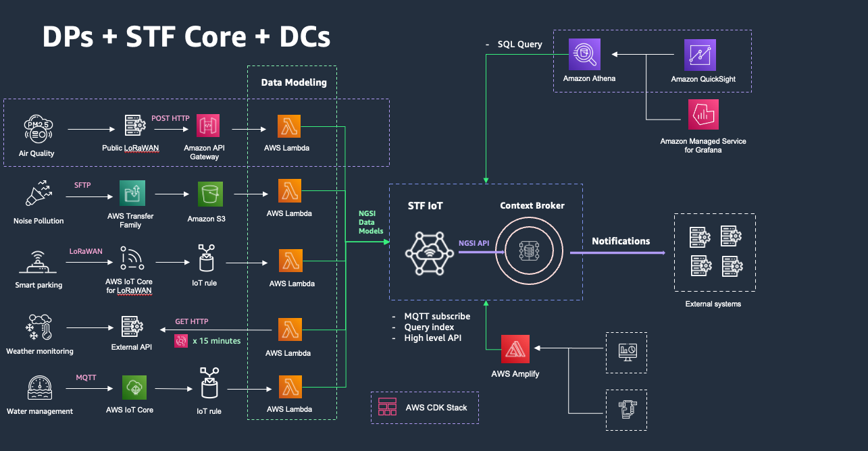Click the "Context Broker" heading
Screen dimensions: 868x451
coord(532,205)
